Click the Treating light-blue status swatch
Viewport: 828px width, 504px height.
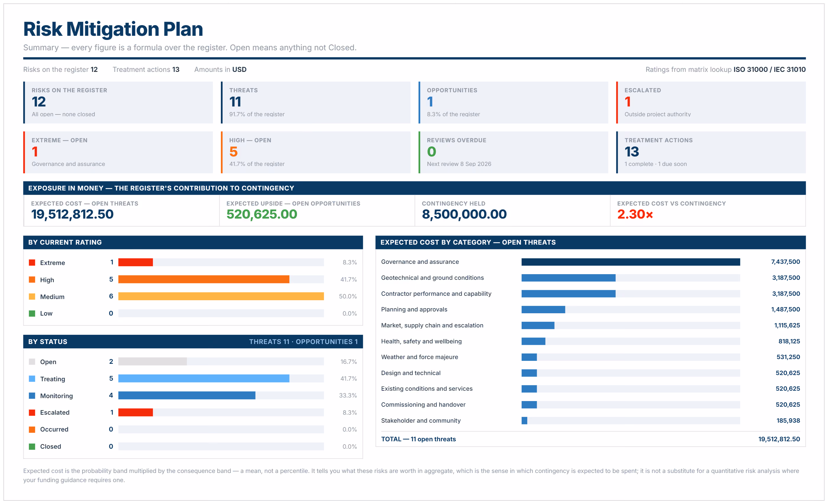point(32,379)
